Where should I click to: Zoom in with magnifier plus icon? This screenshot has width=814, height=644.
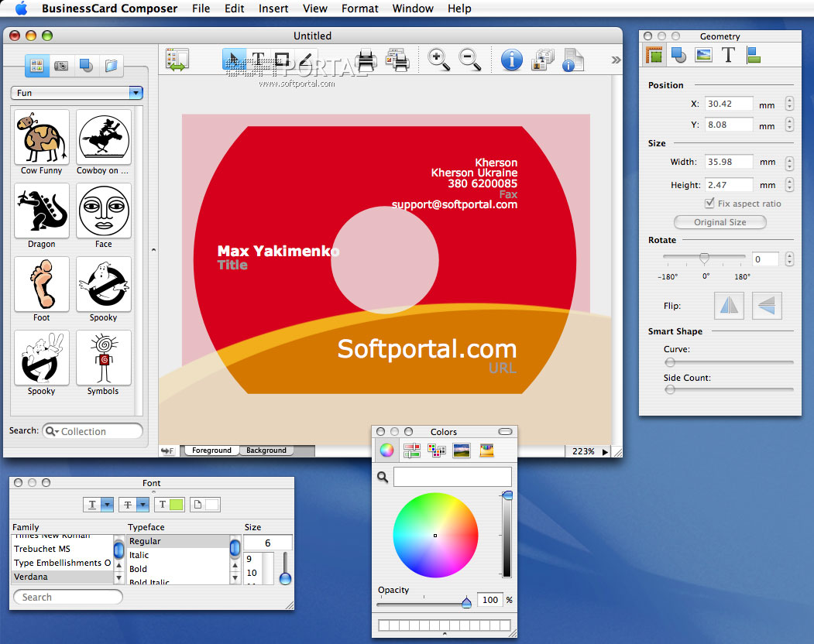(438, 60)
